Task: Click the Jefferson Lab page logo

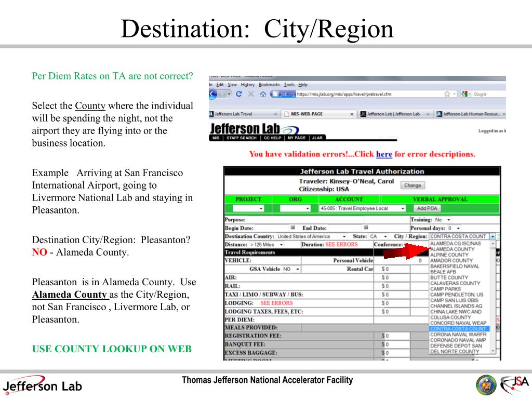Action: point(255,129)
